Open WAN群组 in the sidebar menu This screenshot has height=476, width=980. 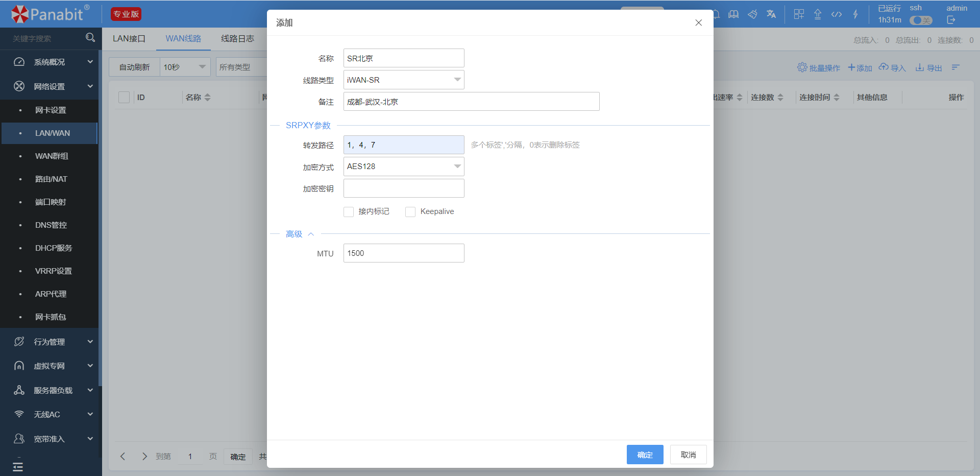tap(52, 156)
